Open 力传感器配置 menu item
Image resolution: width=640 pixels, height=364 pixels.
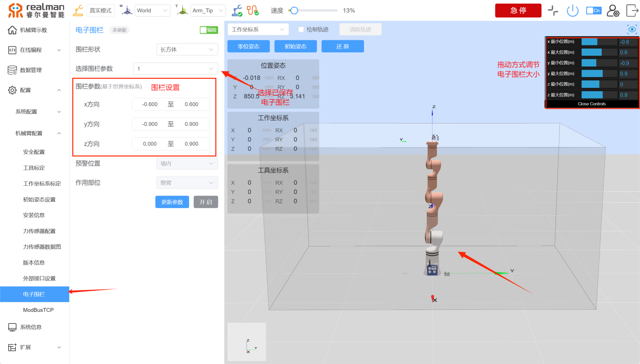pos(39,231)
